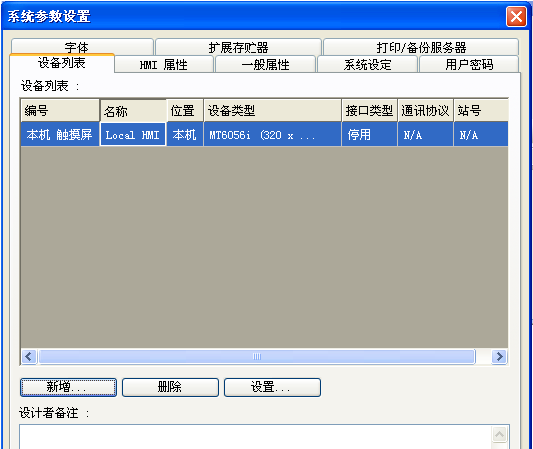Click the horizontal scrollbar thumb
Viewport: 533px width, 449px height.
coord(257,357)
